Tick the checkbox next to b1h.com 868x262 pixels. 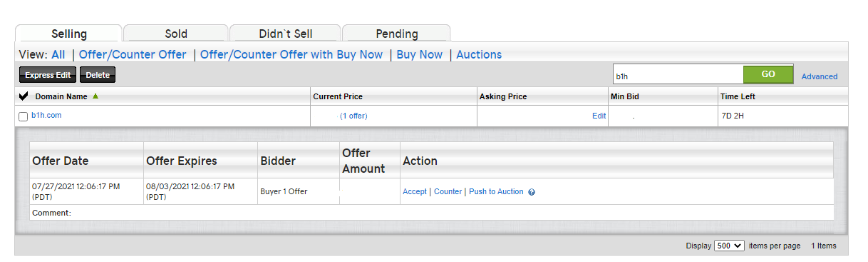24,116
